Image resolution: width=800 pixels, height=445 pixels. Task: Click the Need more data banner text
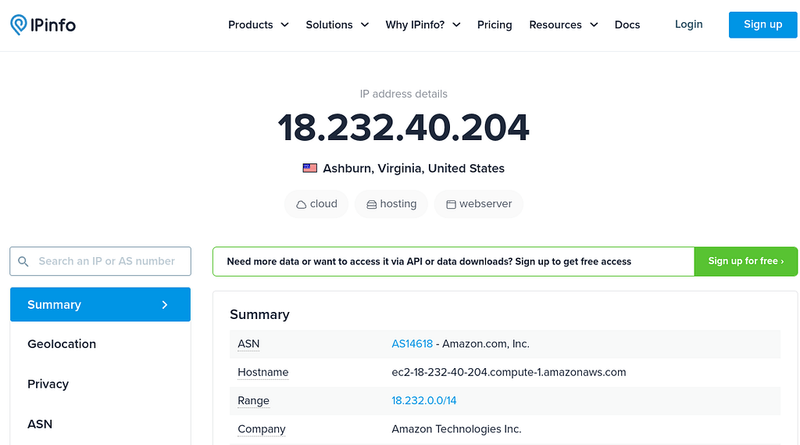pos(429,261)
